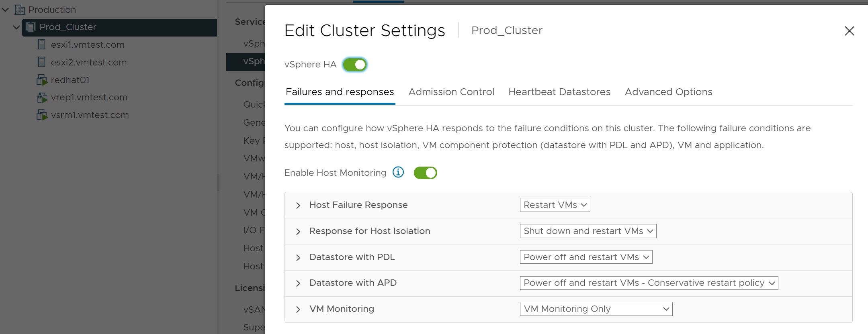The height and width of the screenshot is (334, 868).
Task: Click the vsrm1.vmtest.com VM icon
Action: (42, 115)
